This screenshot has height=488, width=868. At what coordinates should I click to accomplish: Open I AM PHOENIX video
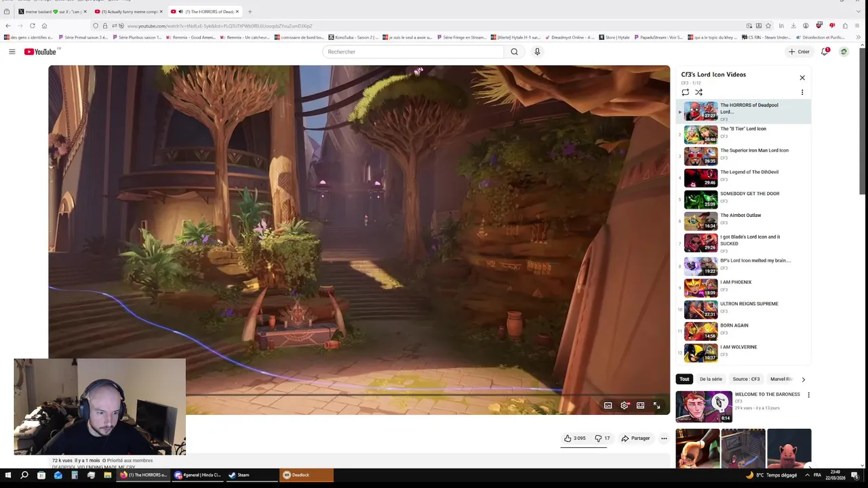coord(744,287)
